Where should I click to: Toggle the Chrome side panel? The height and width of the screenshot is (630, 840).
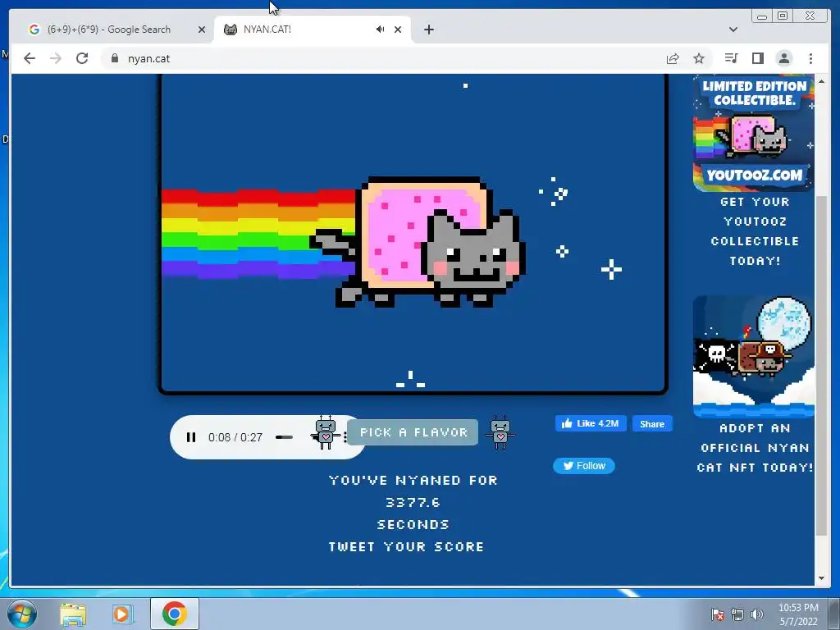[757, 58]
